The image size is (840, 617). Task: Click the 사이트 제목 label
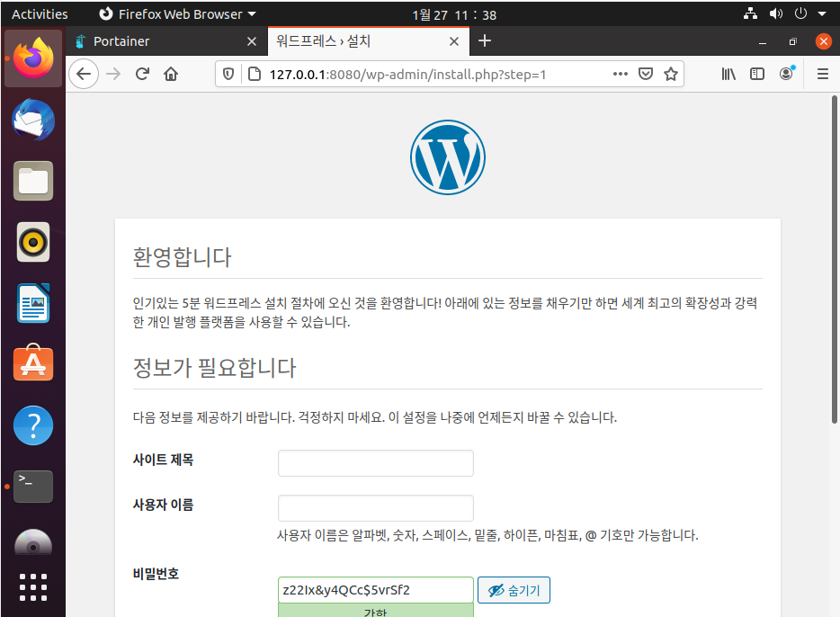coord(163,460)
